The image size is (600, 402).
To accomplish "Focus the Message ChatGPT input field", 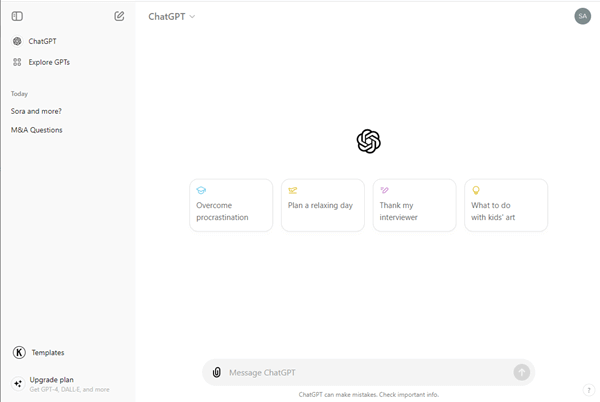I will 369,372.
